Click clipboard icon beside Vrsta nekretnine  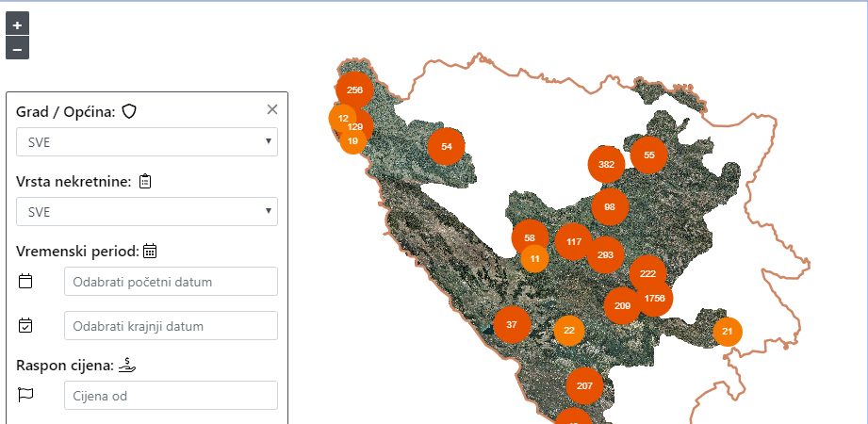[145, 182]
